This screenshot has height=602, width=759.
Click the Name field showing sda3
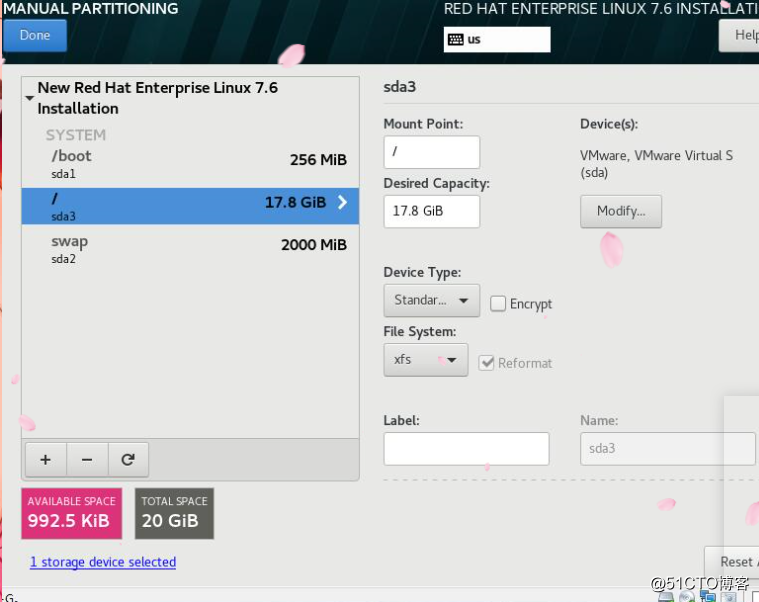pyautogui.click(x=668, y=449)
